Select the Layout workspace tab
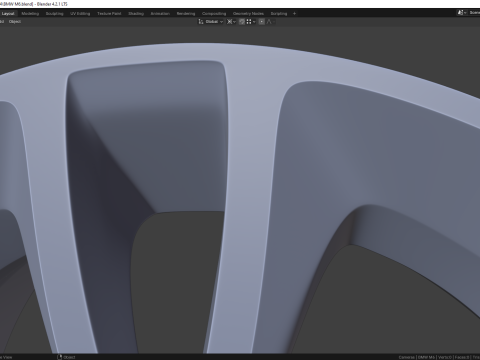 coord(8,14)
